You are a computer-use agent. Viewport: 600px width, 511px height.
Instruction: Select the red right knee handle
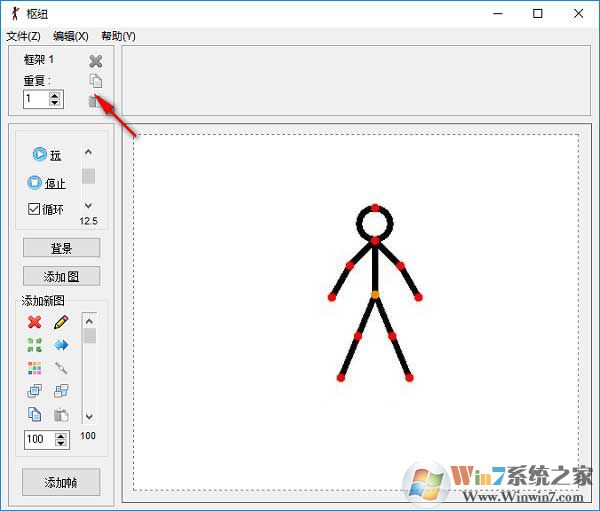[392, 336]
